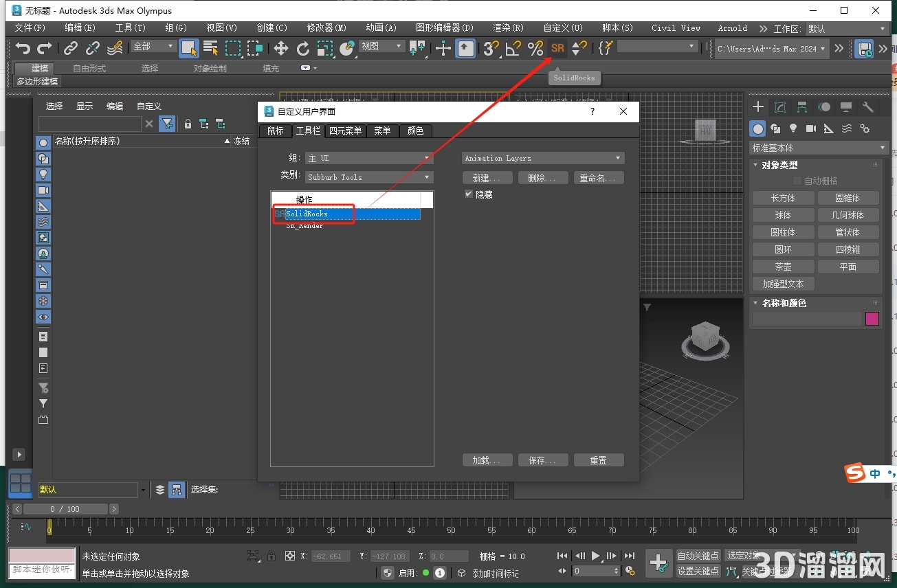Open the Utilities wrench panel tab
The height and width of the screenshot is (588, 897).
pyautogui.click(x=868, y=107)
